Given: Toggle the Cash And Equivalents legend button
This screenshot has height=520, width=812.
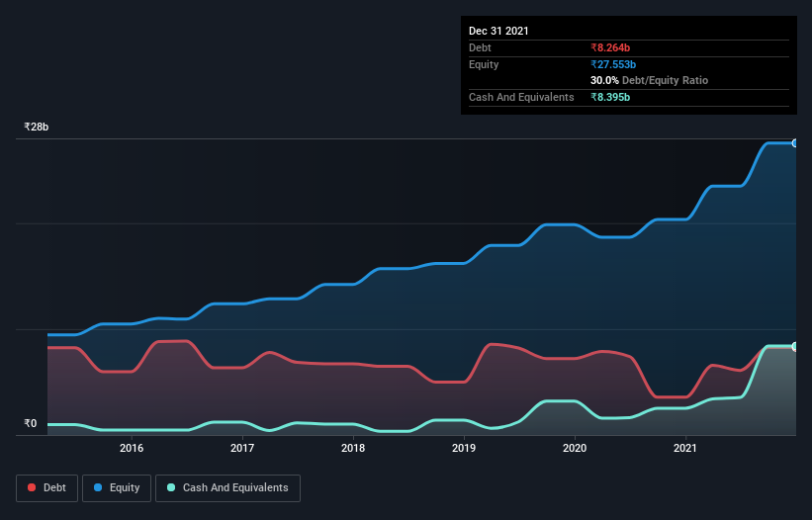Looking at the screenshot, I should tap(227, 488).
